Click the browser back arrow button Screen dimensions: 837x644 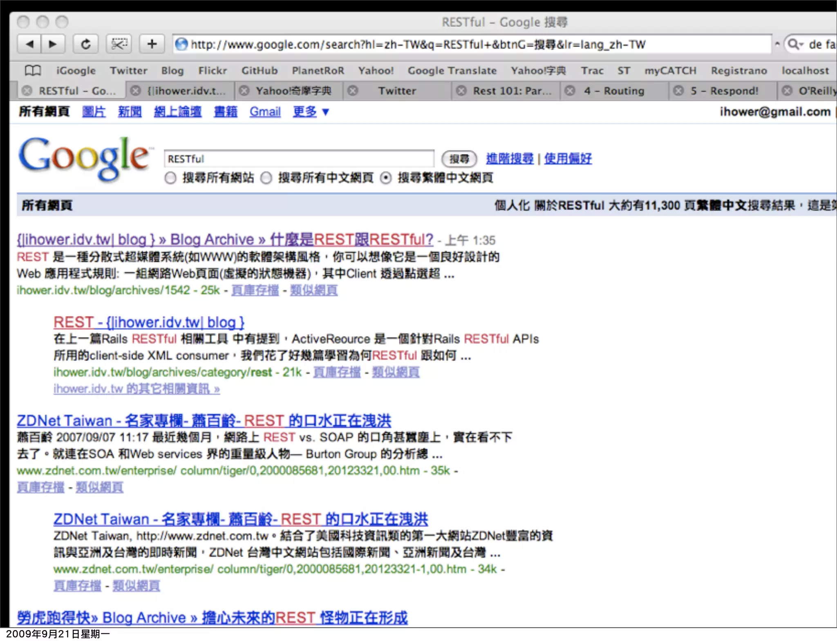pyautogui.click(x=29, y=44)
